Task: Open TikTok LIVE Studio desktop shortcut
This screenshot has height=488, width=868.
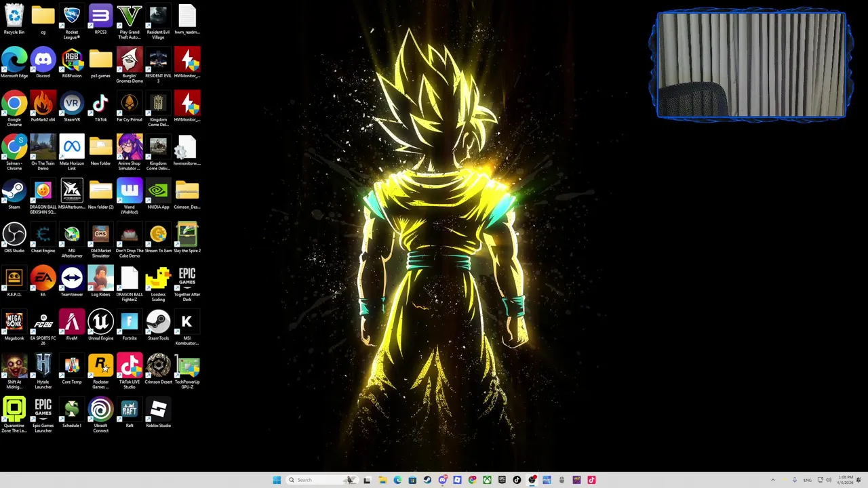Action: tap(130, 371)
